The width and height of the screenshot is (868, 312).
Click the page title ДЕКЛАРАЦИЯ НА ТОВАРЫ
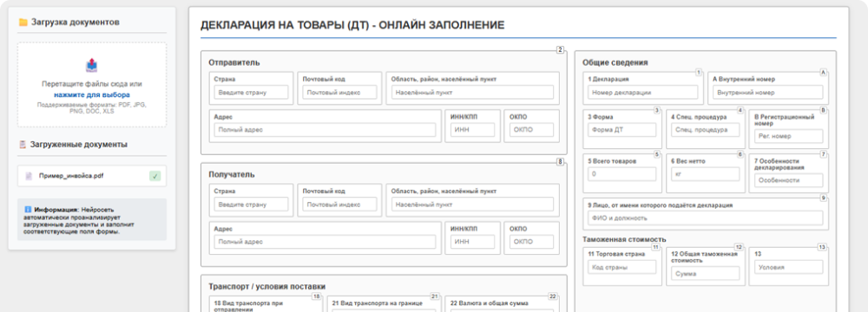(x=352, y=25)
